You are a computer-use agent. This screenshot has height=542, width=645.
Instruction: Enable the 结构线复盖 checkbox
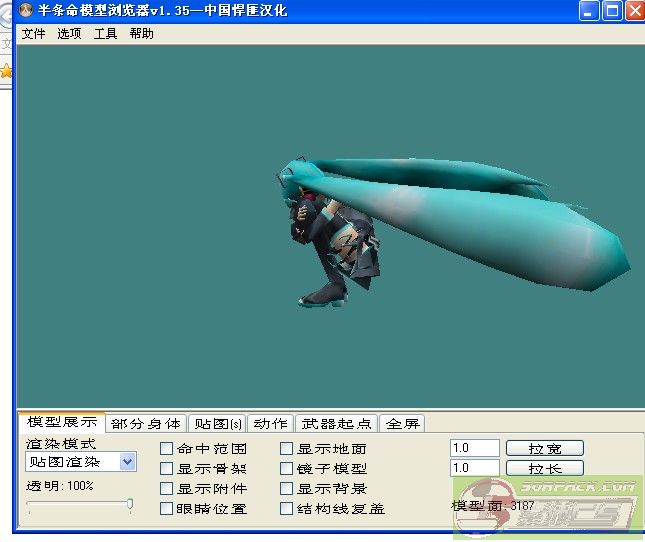(x=287, y=509)
